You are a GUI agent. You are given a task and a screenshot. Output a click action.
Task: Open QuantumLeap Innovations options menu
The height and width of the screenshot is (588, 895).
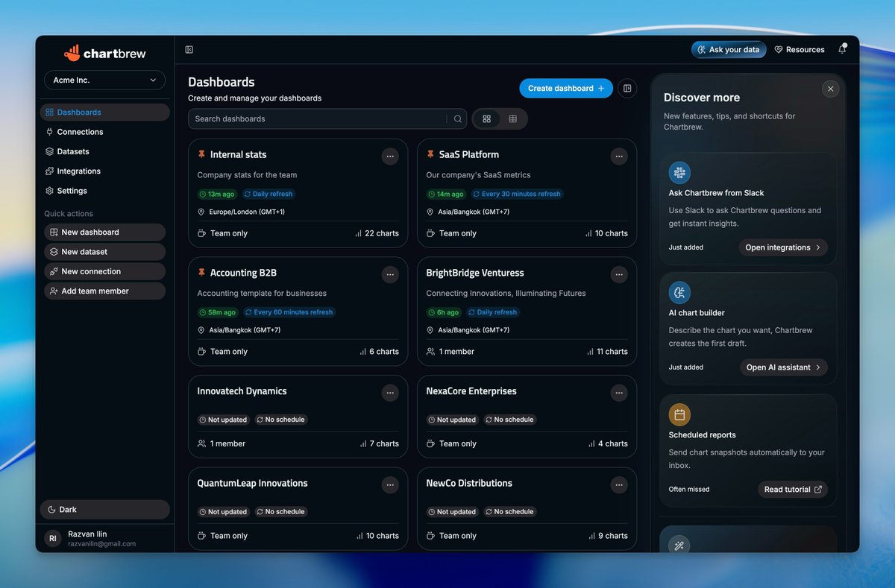pos(390,485)
